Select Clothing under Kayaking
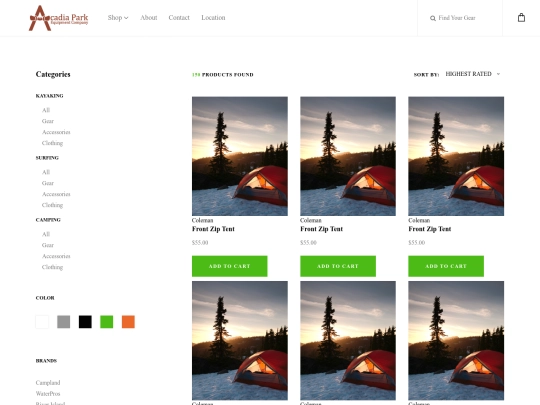The width and height of the screenshot is (540, 405). point(52,143)
